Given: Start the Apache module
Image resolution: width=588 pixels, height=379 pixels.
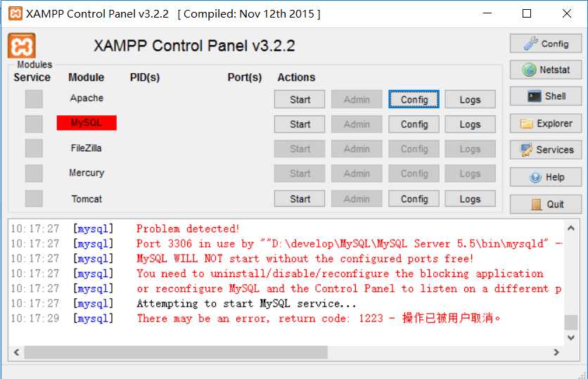Looking at the screenshot, I should pyautogui.click(x=299, y=99).
